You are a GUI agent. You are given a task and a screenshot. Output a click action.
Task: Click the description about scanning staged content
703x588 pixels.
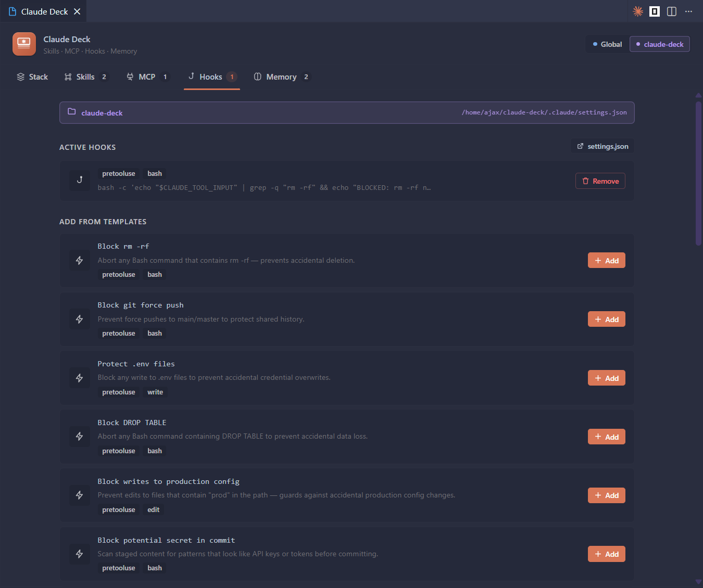(238, 554)
